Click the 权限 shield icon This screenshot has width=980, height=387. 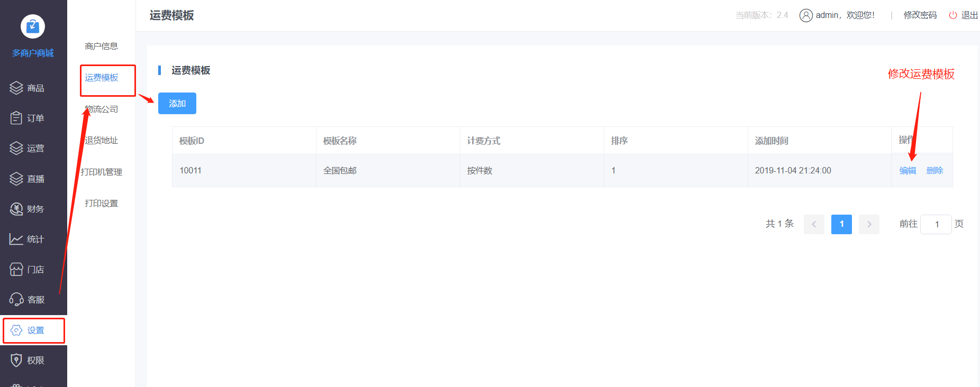point(16,360)
